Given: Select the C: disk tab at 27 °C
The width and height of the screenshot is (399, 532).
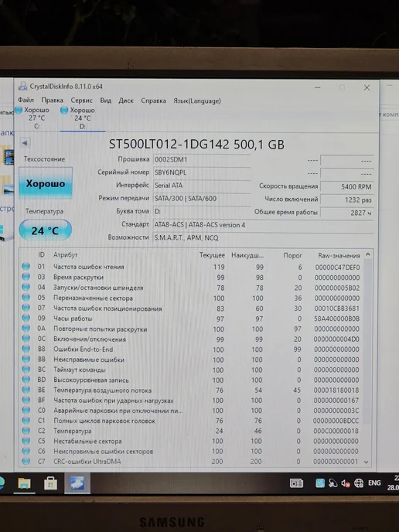Looking at the screenshot, I should [32, 118].
